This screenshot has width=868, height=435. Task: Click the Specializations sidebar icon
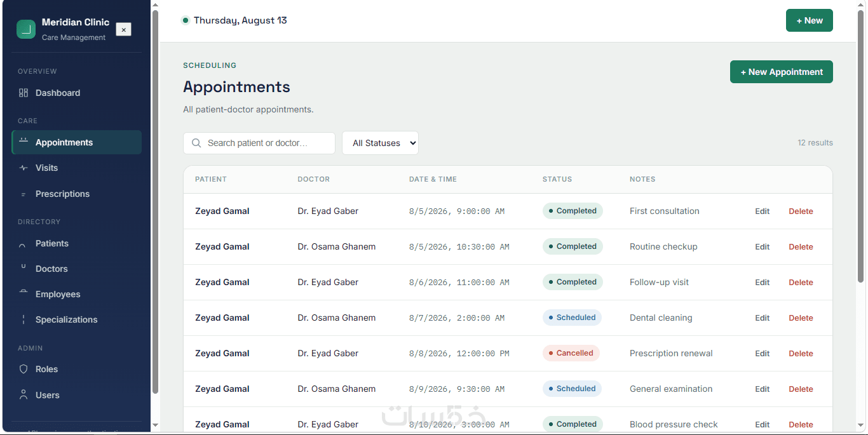24,319
